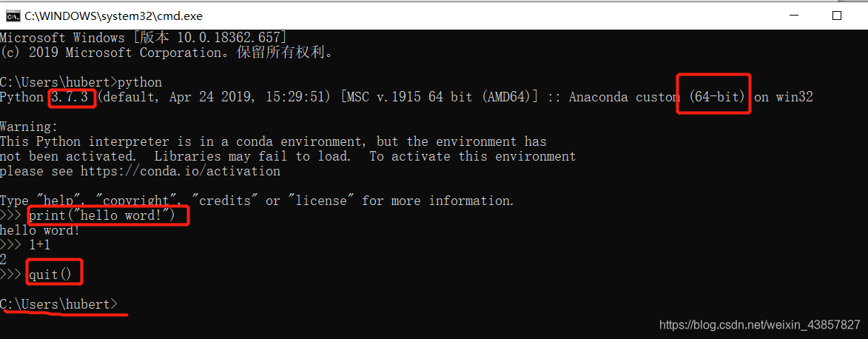Click the print("hello word!") command
The width and height of the screenshot is (868, 339).
[x=102, y=215]
